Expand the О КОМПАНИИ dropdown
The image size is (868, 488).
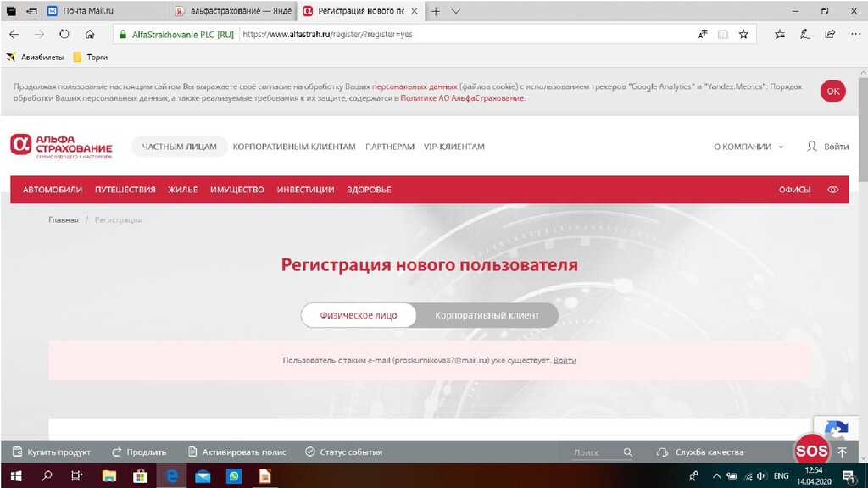pyautogui.click(x=748, y=147)
